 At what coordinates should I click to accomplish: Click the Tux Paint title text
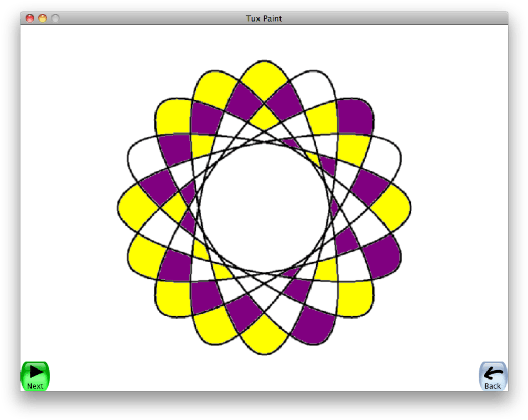[x=264, y=18]
